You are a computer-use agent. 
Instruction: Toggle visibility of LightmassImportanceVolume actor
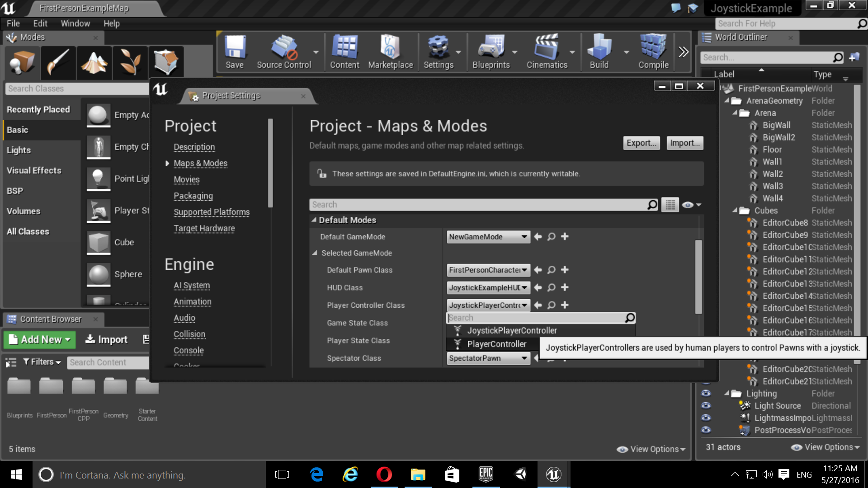(706, 418)
